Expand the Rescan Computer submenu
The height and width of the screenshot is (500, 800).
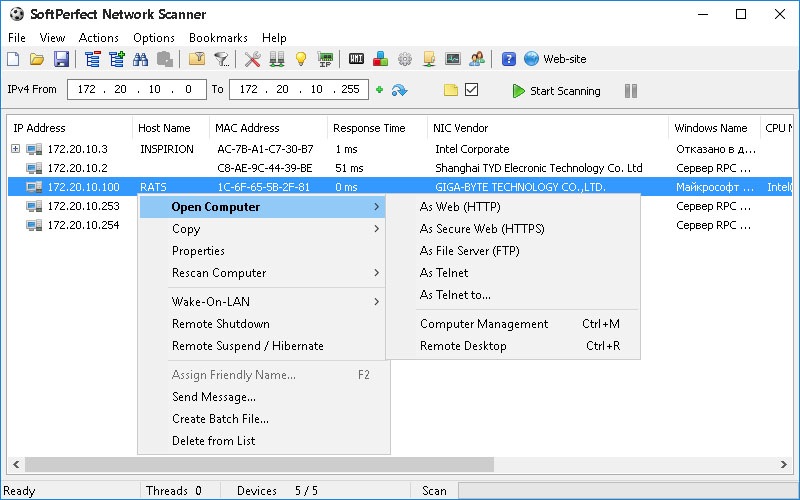pos(262,272)
